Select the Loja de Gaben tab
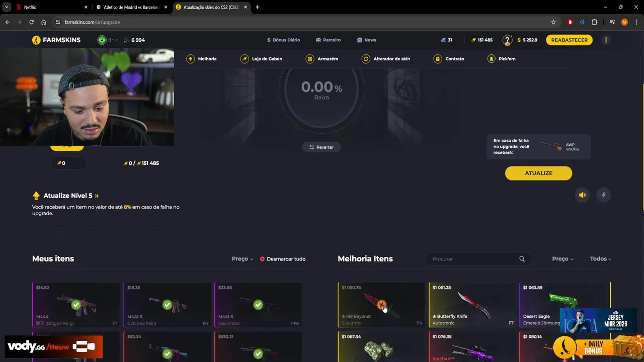Viewport: 644px width, 362px height. pos(261,59)
